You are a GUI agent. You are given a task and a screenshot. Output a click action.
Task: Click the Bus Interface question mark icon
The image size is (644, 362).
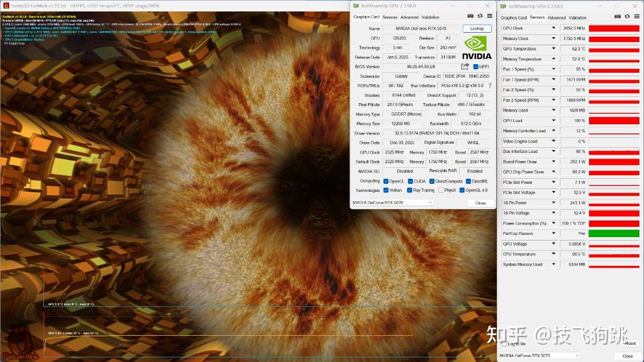pyautogui.click(x=489, y=85)
